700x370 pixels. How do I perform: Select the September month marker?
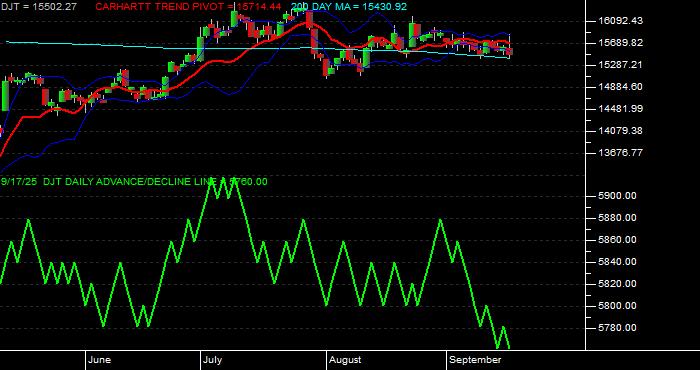pyautogui.click(x=475, y=360)
